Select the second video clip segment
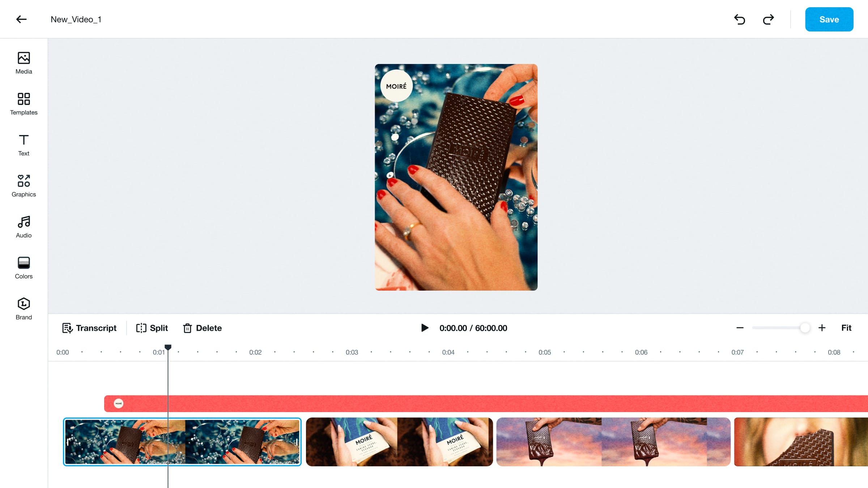Viewport: 868px width, 488px height. [399, 441]
